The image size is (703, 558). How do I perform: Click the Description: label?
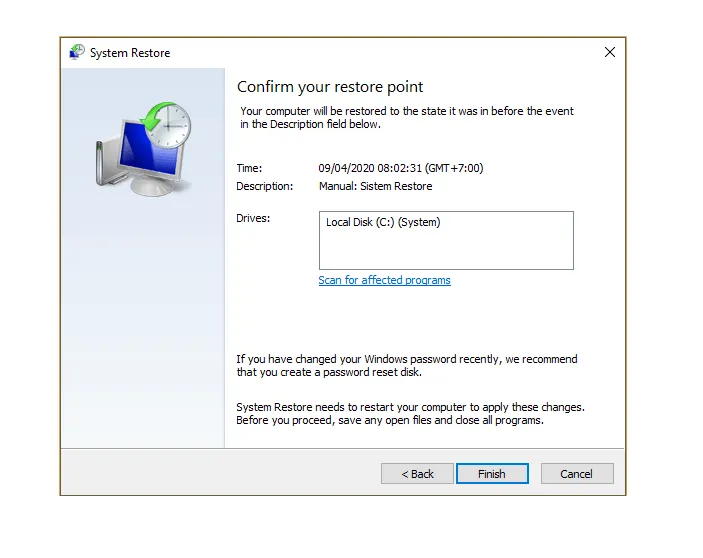point(264,186)
